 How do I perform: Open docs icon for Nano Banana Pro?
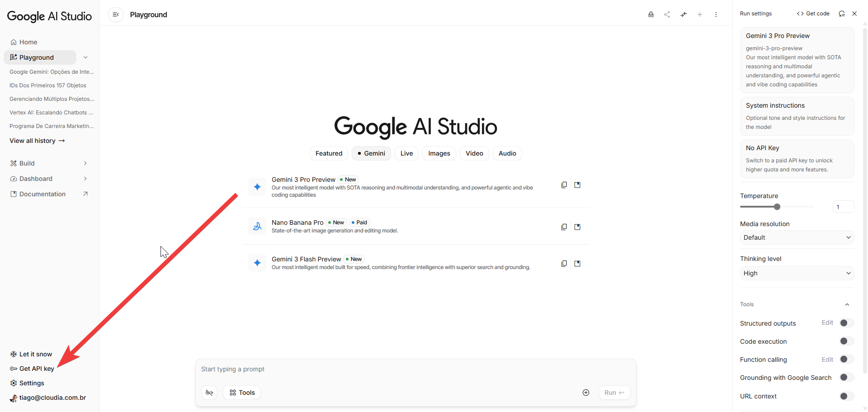tap(577, 227)
